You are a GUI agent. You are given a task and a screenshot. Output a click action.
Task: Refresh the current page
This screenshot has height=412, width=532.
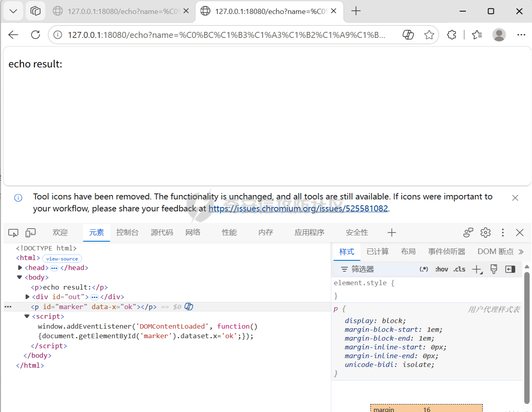click(x=35, y=35)
